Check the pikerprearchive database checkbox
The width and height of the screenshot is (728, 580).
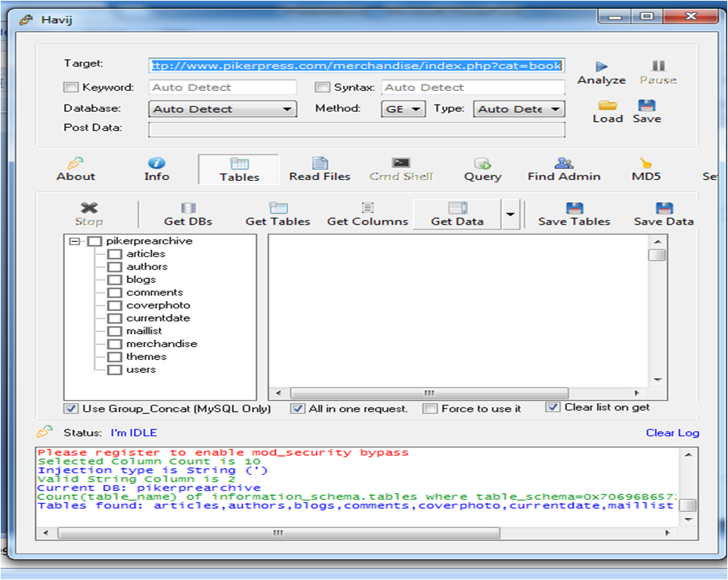coord(94,241)
